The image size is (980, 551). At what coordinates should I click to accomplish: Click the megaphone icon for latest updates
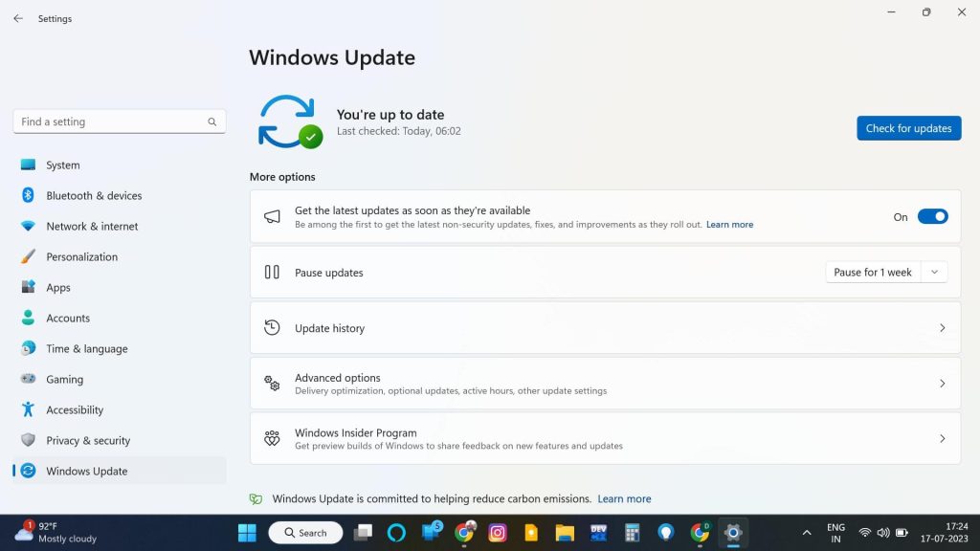[272, 217]
